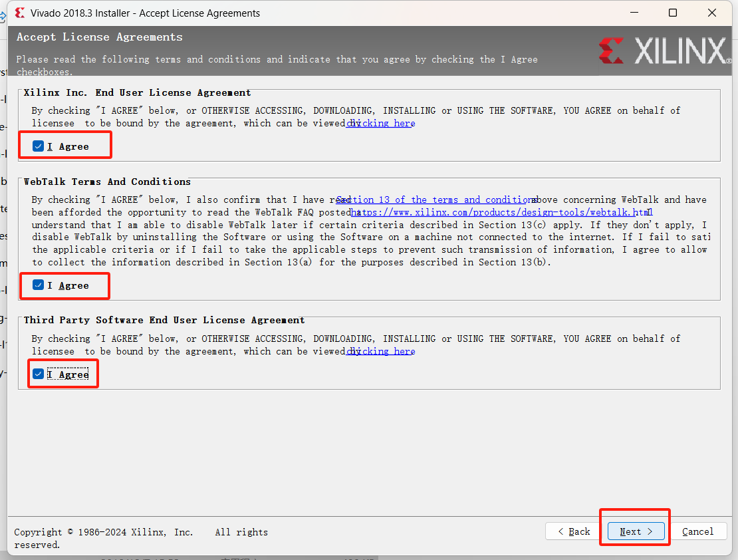Go back with the Back button
Image resolution: width=738 pixels, height=560 pixels.
(574, 531)
